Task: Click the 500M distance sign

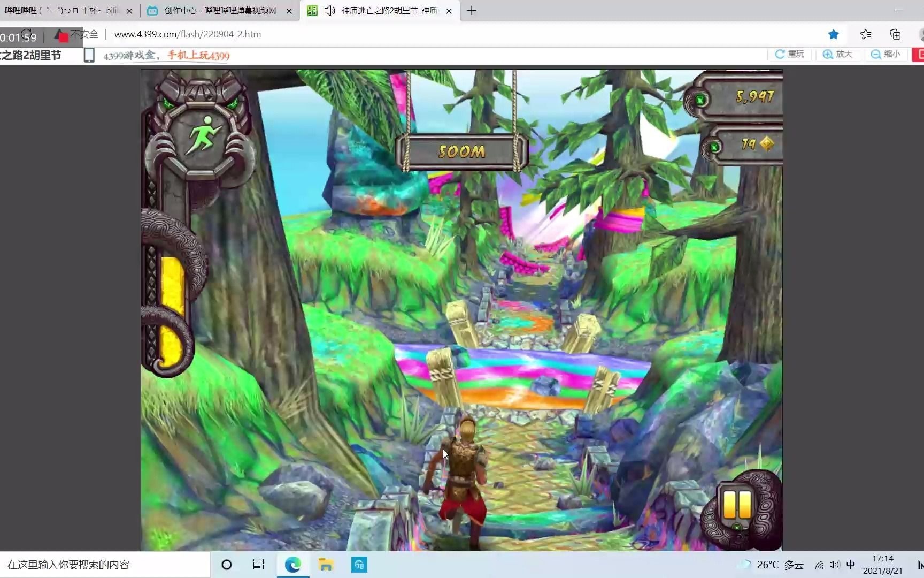Action: pos(461,151)
